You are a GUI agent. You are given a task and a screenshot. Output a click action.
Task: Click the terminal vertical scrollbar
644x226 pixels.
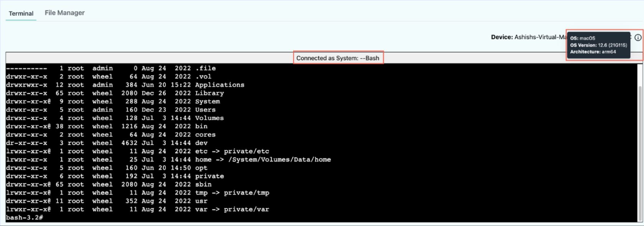(639, 153)
